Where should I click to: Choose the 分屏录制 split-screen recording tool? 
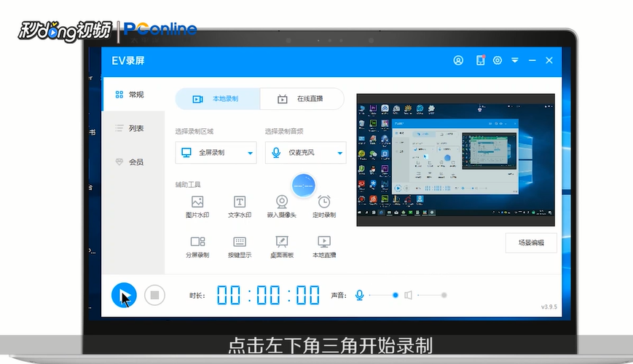[x=197, y=247]
